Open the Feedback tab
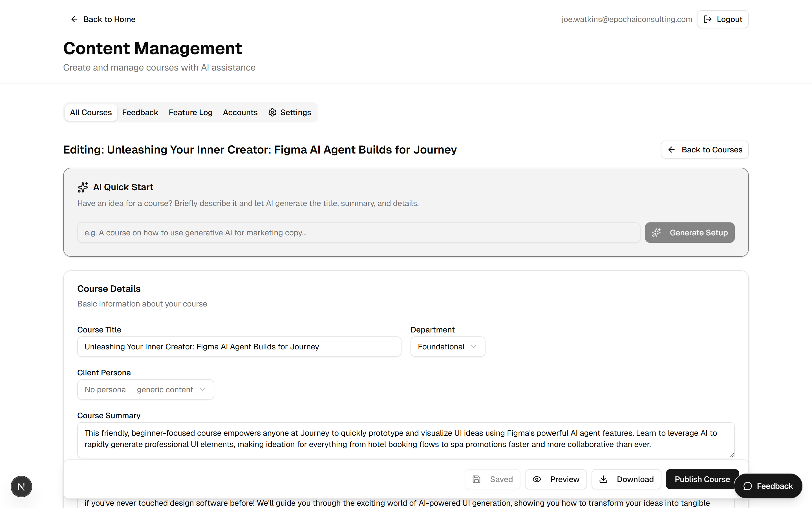The image size is (812, 508). (x=140, y=112)
